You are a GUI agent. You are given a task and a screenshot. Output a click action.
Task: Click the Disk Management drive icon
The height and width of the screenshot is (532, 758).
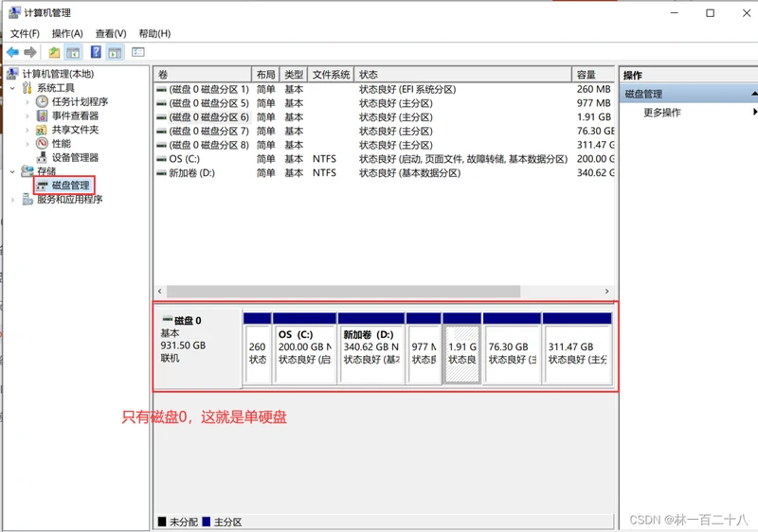tap(43, 186)
